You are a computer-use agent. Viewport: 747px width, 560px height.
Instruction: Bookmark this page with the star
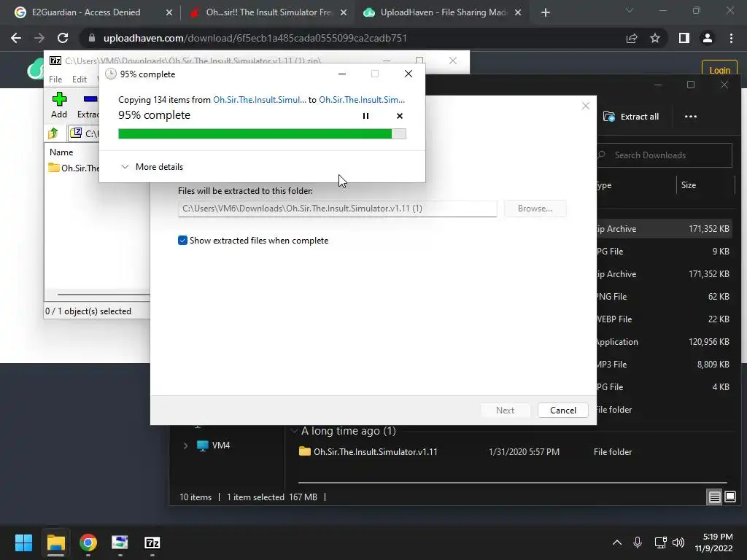(655, 38)
